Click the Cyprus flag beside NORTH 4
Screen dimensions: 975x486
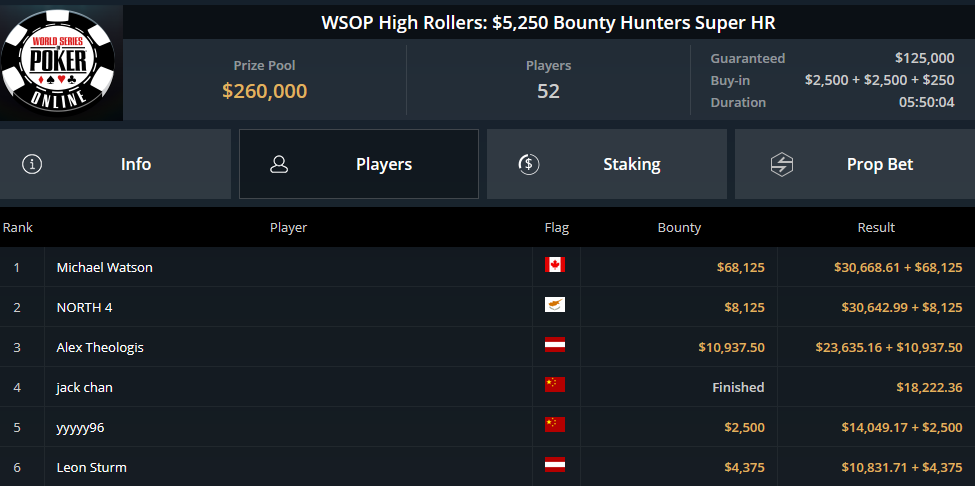pyautogui.click(x=555, y=305)
